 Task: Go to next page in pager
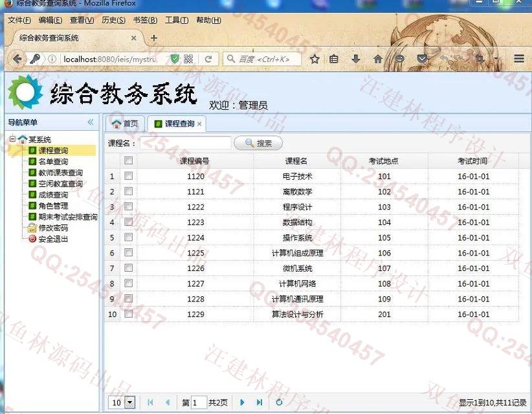point(242,402)
